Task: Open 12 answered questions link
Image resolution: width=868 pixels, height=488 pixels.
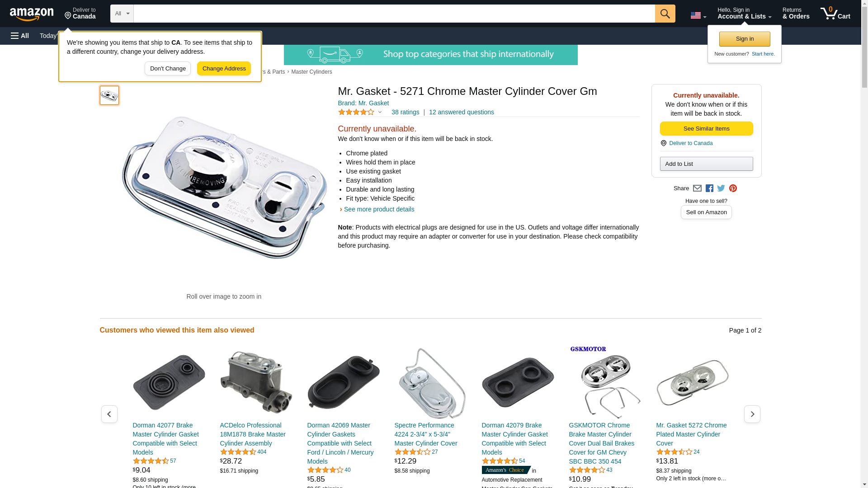Action: click(x=461, y=112)
